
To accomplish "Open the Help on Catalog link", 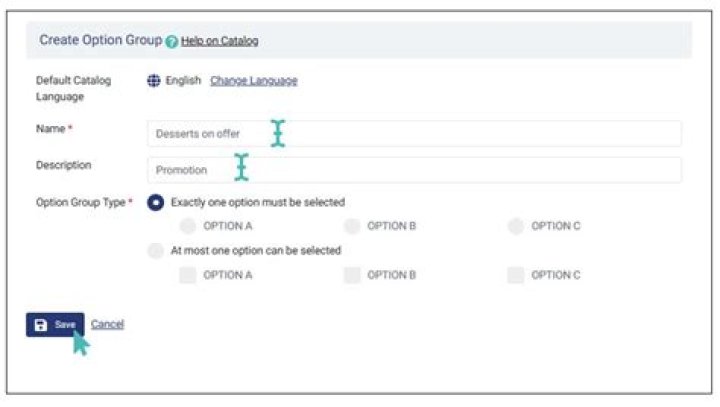I will point(219,41).
